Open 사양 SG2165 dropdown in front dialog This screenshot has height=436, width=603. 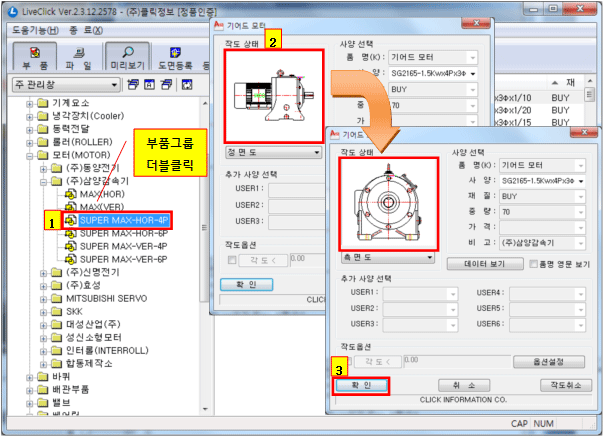(542, 181)
